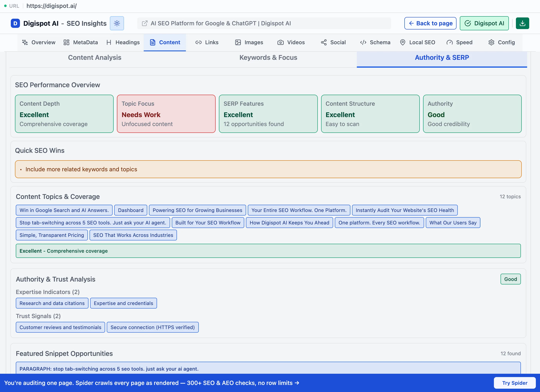Viewport: 540px width, 392px height.
Task: Click 'Expertise and credentials' tag
Action: (x=123, y=303)
